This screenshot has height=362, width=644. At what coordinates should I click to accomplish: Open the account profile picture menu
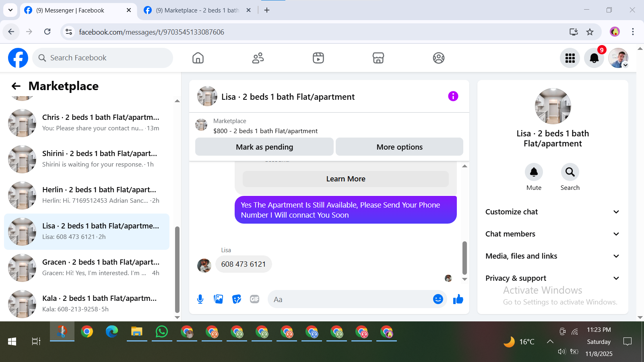(x=618, y=58)
